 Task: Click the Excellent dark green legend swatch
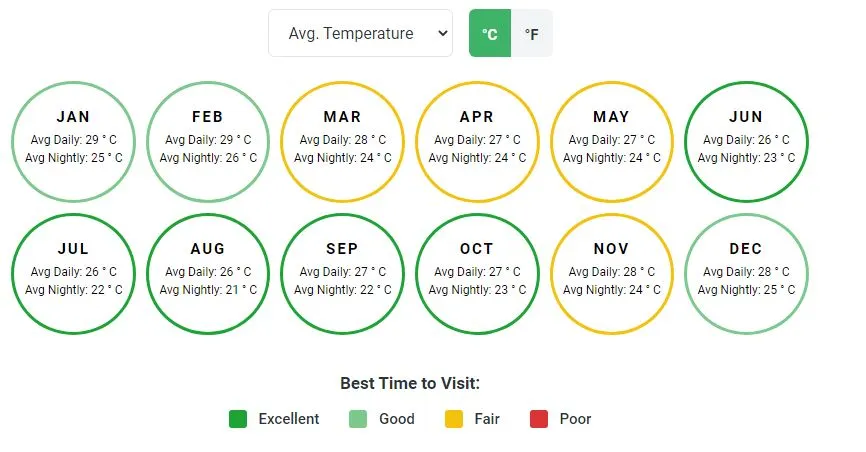[238, 419]
